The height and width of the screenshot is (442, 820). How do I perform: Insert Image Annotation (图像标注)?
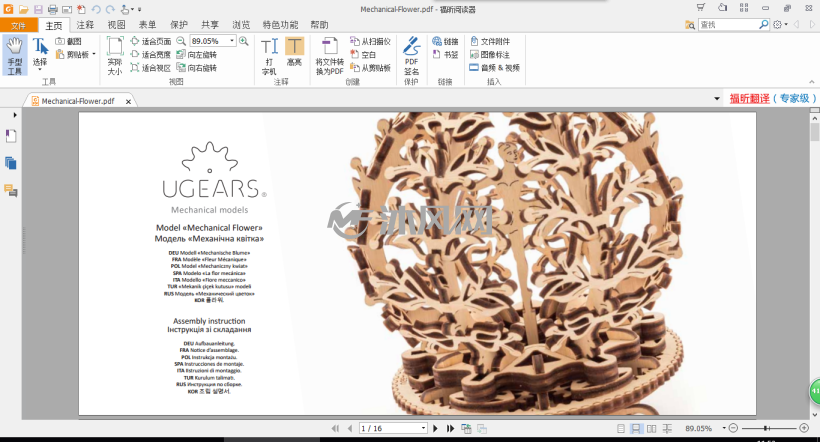tap(490, 54)
